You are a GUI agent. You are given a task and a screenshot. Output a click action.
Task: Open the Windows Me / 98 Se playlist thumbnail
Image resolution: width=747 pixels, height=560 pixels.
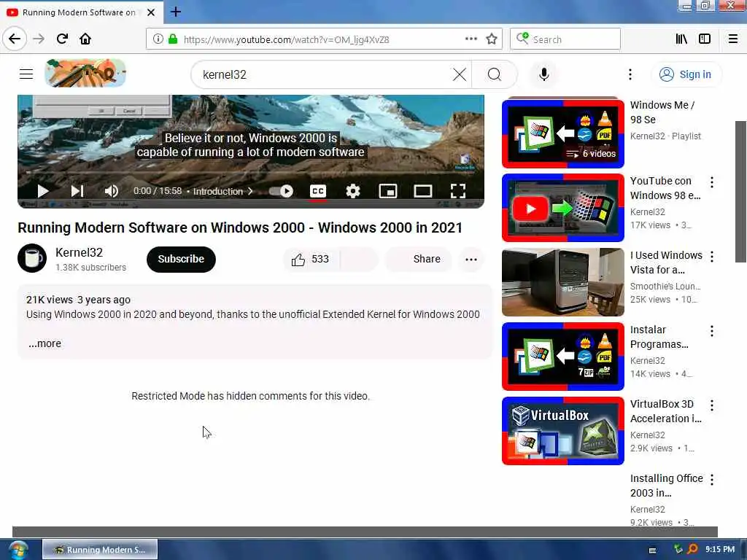coord(562,133)
